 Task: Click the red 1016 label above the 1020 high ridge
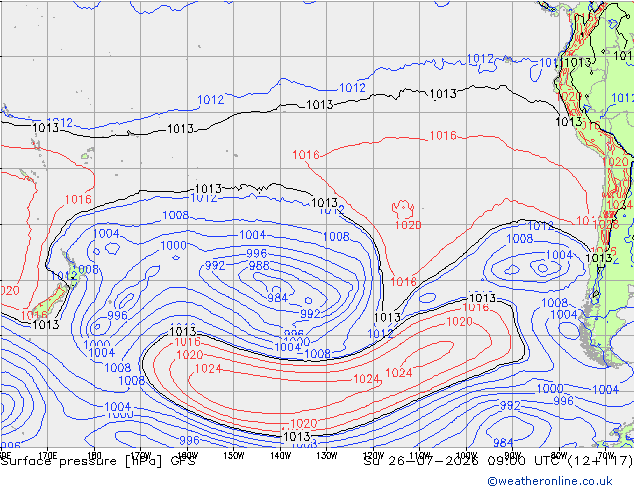pyautogui.click(x=476, y=307)
